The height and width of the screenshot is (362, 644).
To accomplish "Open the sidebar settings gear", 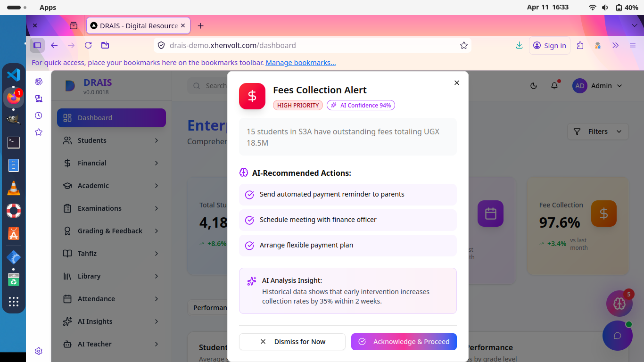I will coord(39,351).
